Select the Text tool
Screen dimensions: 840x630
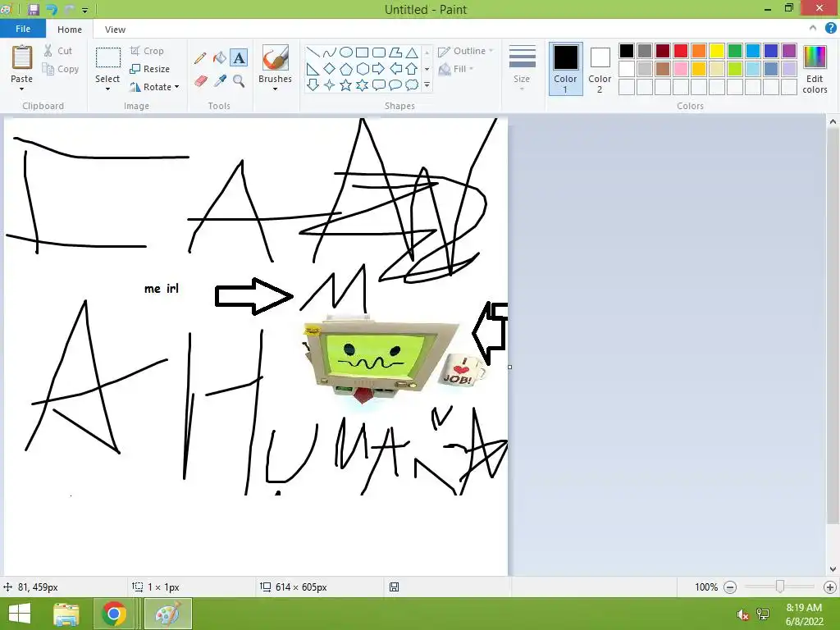tap(239, 58)
